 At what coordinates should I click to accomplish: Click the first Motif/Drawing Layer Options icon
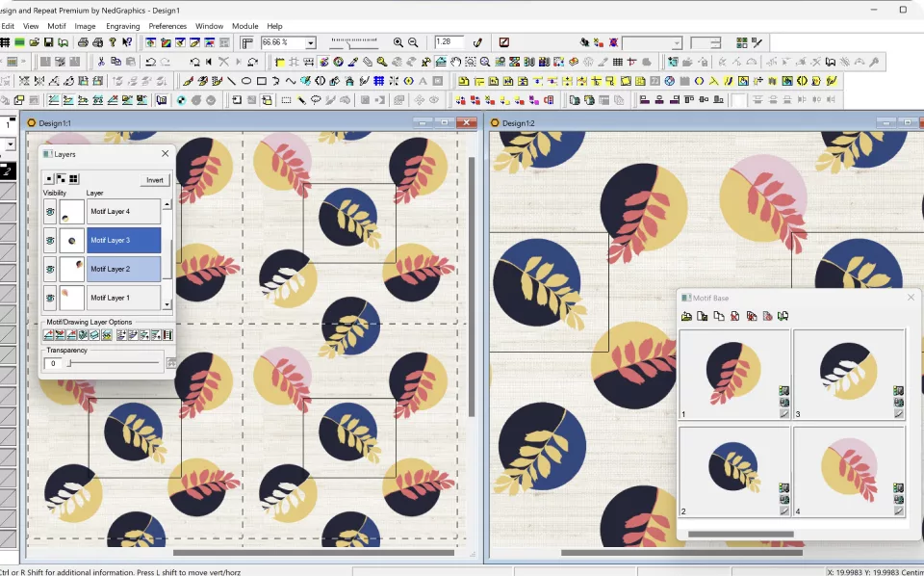(x=49, y=335)
